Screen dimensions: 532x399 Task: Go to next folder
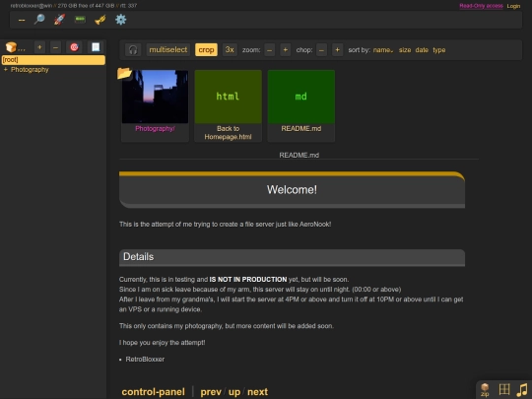pos(257,392)
